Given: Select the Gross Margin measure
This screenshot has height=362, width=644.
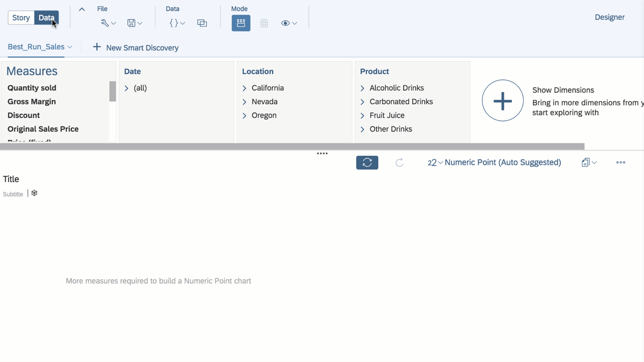Looking at the screenshot, I should (x=31, y=101).
